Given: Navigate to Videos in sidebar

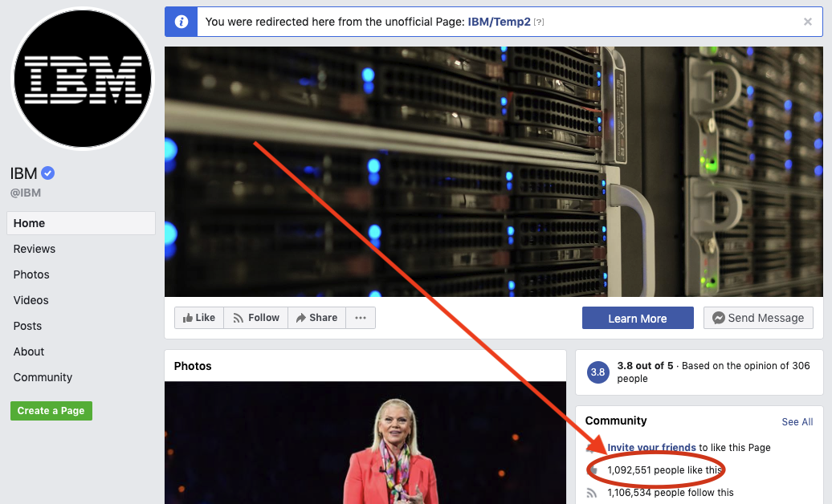Looking at the screenshot, I should tap(31, 300).
